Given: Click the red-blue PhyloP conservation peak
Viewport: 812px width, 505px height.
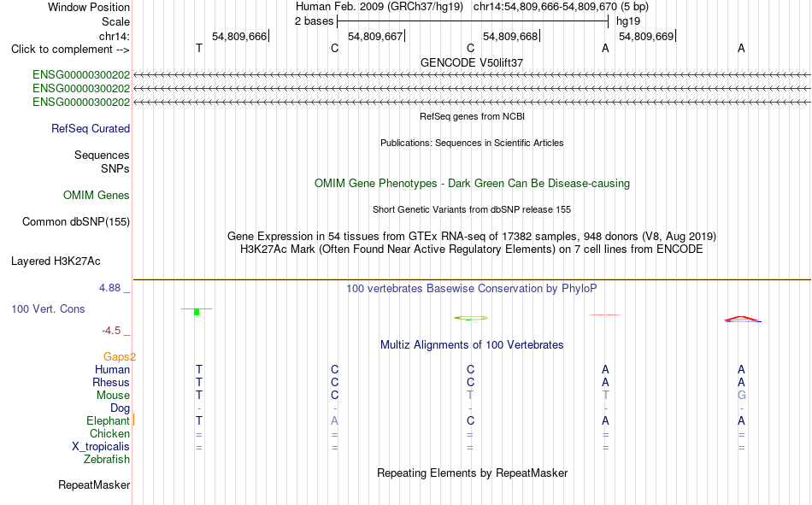Looking at the screenshot, I should coord(742,319).
